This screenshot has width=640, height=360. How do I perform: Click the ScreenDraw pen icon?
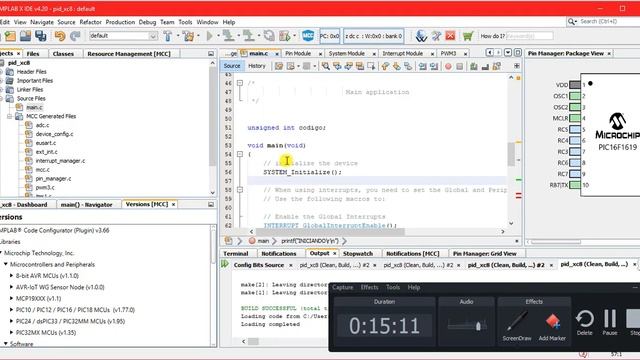[x=517, y=321]
